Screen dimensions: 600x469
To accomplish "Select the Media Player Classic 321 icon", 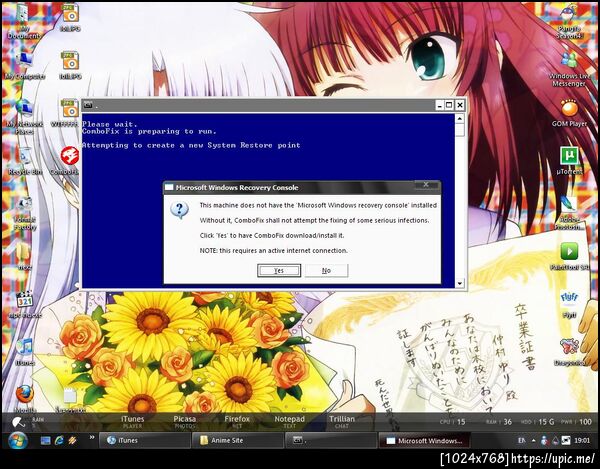I will [x=25, y=305].
